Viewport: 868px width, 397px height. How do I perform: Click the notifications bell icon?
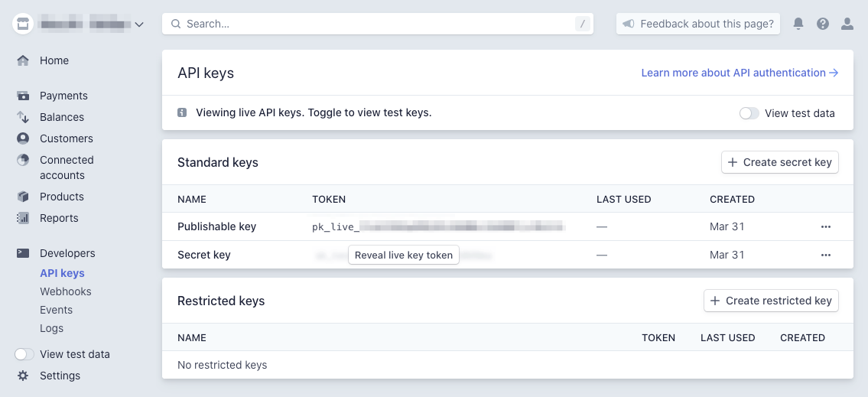pyautogui.click(x=798, y=24)
